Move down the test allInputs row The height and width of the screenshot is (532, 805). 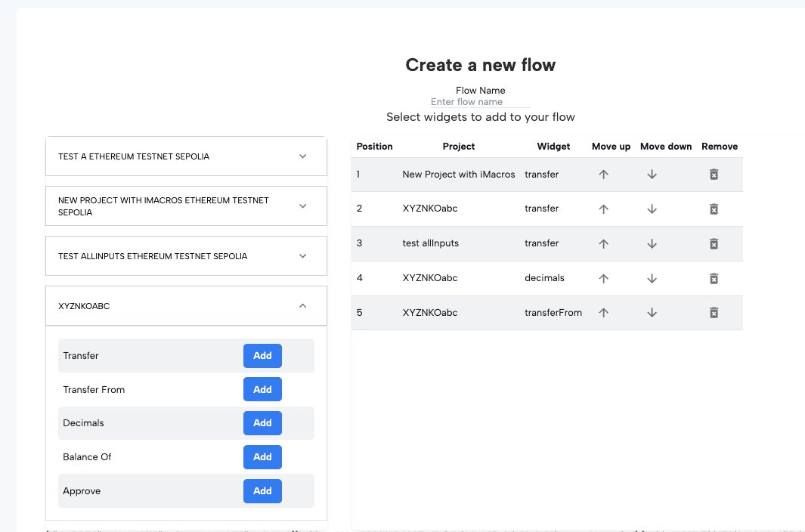pos(652,244)
